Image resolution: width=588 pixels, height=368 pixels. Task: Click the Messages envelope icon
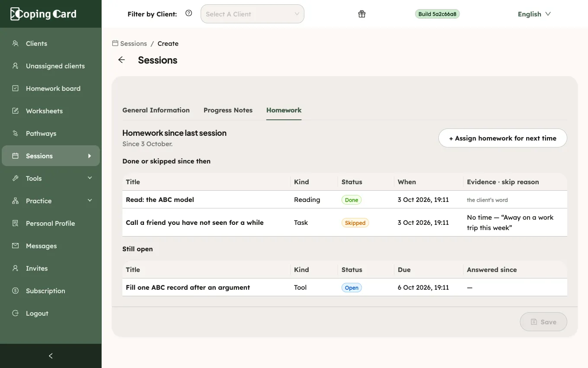point(16,246)
